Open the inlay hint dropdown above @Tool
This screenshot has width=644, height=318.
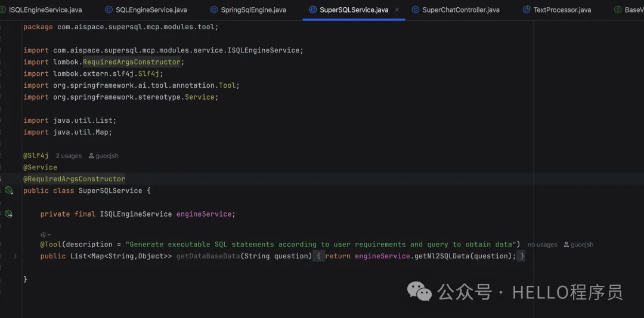(x=45, y=235)
